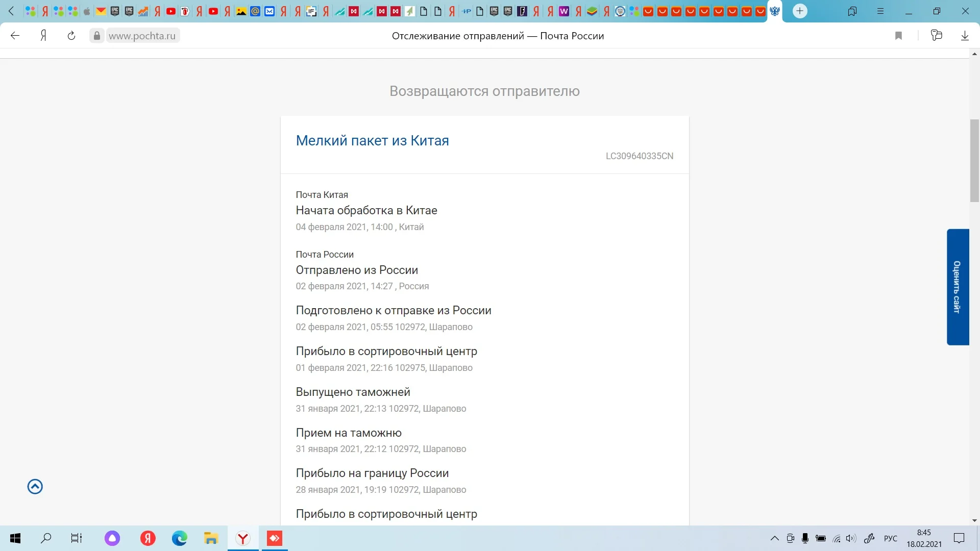This screenshot has width=980, height=551.
Task: Click the browser back arrow button
Action: [x=15, y=36]
